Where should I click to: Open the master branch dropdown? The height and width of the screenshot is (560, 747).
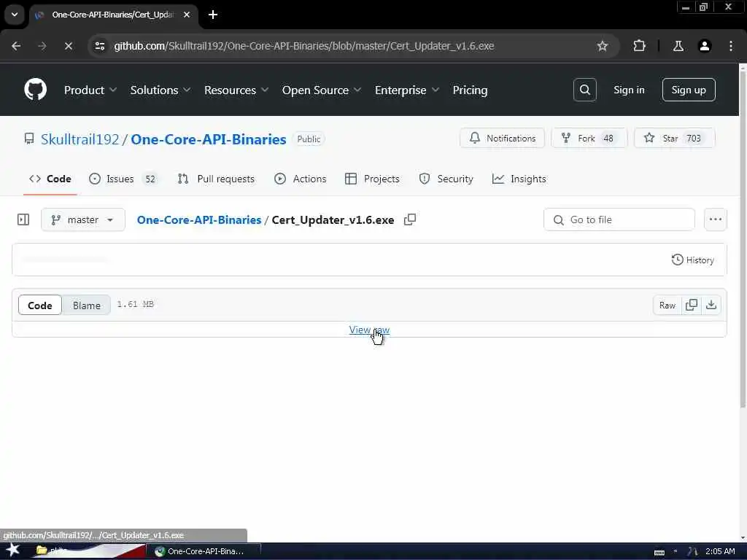(x=83, y=219)
